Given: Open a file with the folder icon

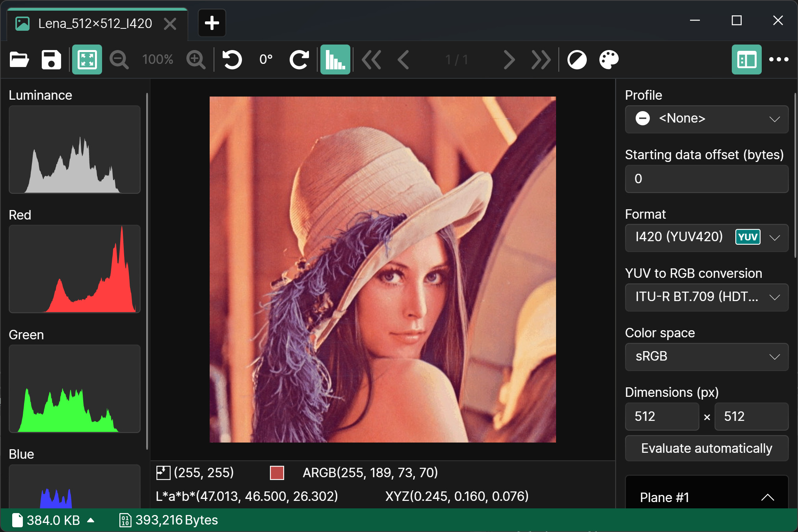Looking at the screenshot, I should click(19, 60).
